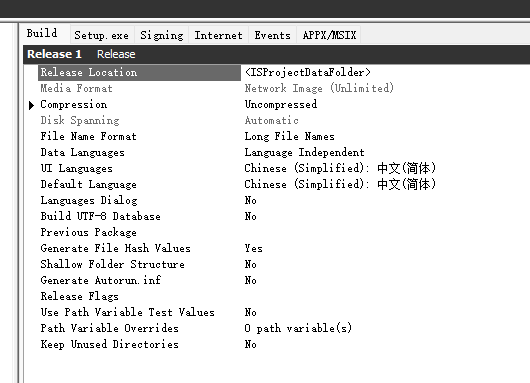Change the Long File Names value
The width and height of the screenshot is (530, 383).
[x=290, y=137]
